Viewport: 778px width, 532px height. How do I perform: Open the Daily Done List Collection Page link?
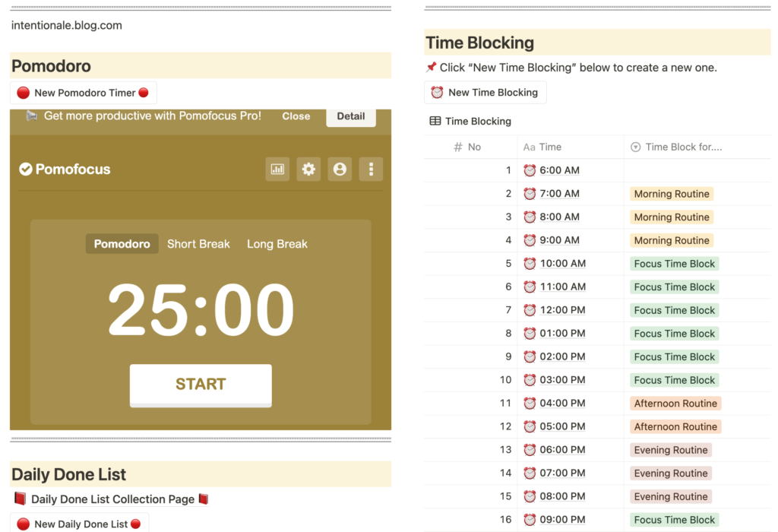point(112,499)
